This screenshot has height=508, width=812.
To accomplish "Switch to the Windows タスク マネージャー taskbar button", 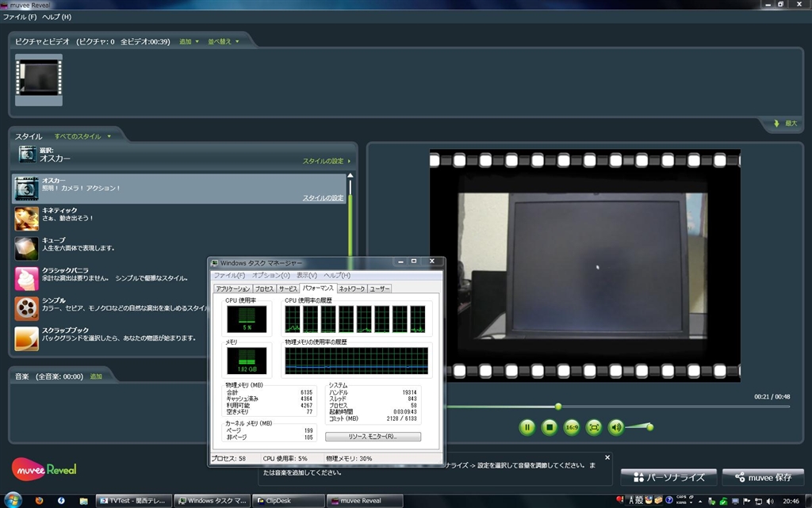I will click(213, 501).
